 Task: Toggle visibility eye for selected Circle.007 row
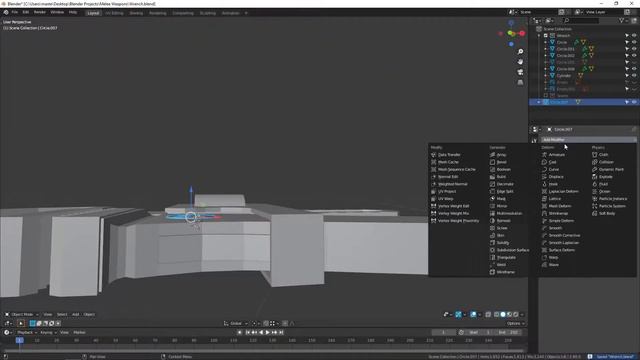[634, 102]
